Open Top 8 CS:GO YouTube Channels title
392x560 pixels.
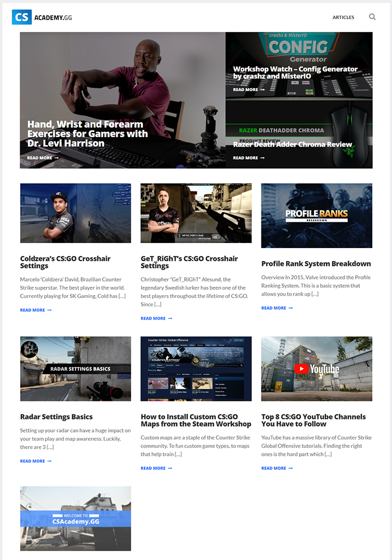pyautogui.click(x=314, y=421)
